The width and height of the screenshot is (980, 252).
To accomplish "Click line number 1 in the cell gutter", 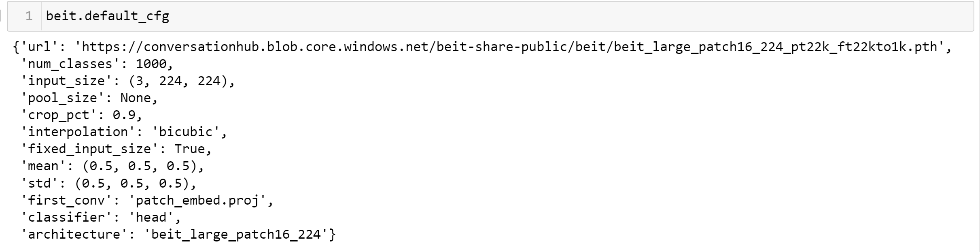I will (29, 16).
